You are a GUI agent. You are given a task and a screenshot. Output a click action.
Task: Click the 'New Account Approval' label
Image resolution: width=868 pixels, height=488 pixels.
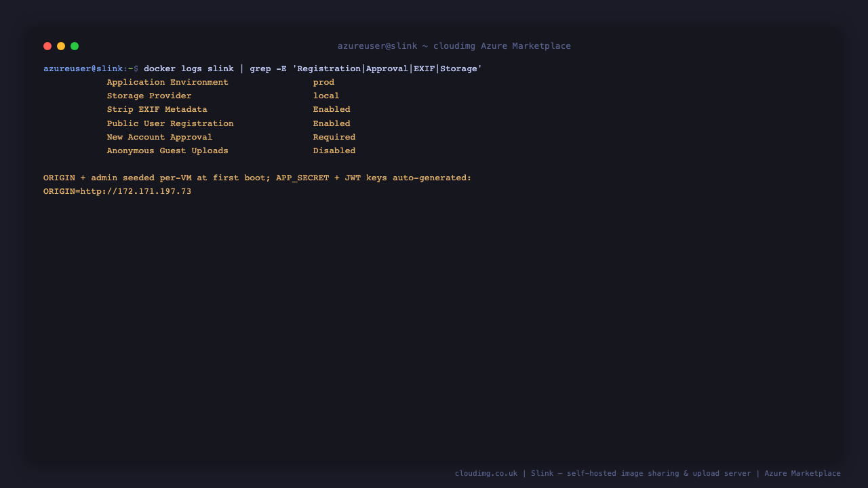[159, 137]
